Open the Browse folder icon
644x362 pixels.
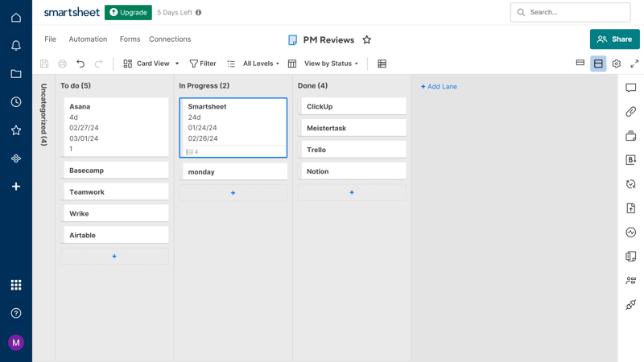pos(16,73)
